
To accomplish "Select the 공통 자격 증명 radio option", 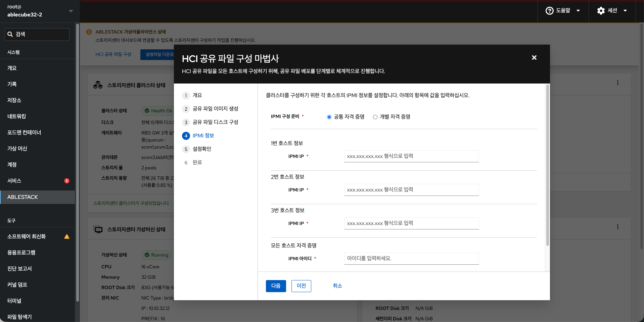I will [329, 117].
